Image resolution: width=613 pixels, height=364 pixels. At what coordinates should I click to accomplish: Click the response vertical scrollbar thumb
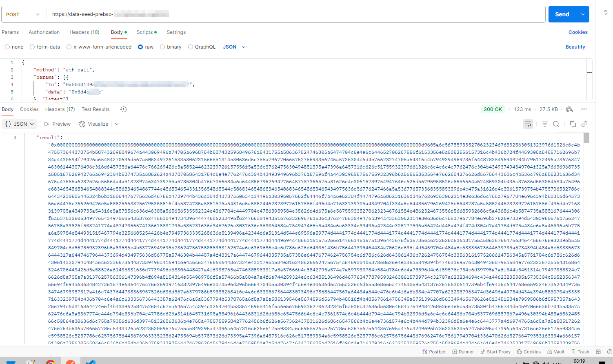[x=586, y=138]
